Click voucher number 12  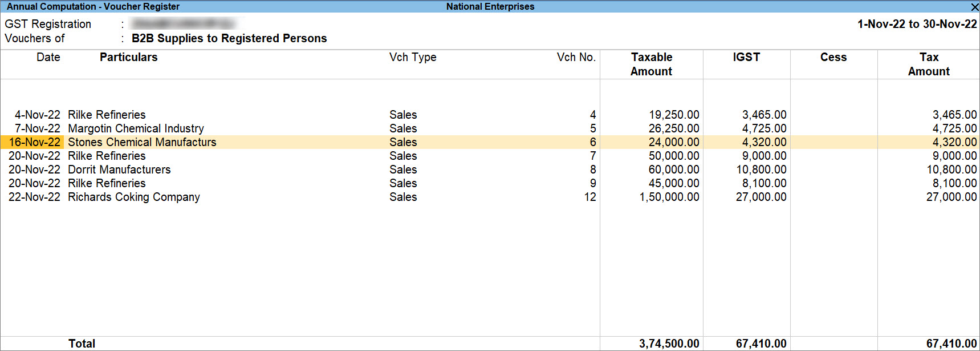[x=590, y=197]
